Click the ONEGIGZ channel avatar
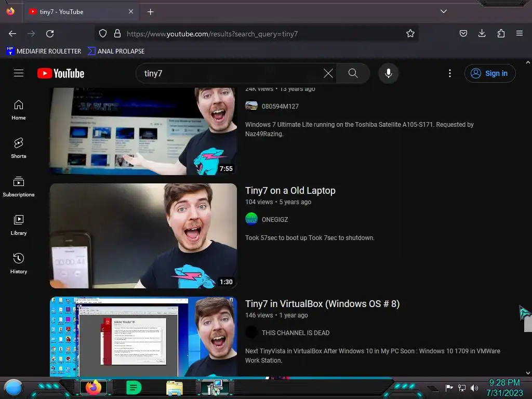The width and height of the screenshot is (532, 399). coord(251,219)
